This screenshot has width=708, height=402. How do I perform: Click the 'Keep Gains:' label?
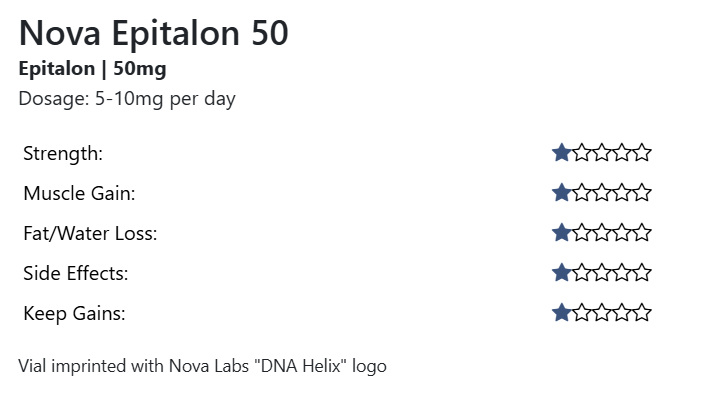74,314
